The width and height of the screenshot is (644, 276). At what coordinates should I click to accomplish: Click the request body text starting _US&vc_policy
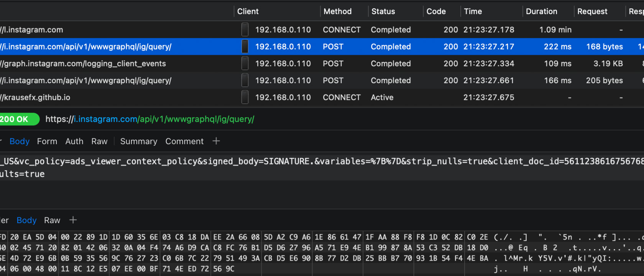click(322, 161)
